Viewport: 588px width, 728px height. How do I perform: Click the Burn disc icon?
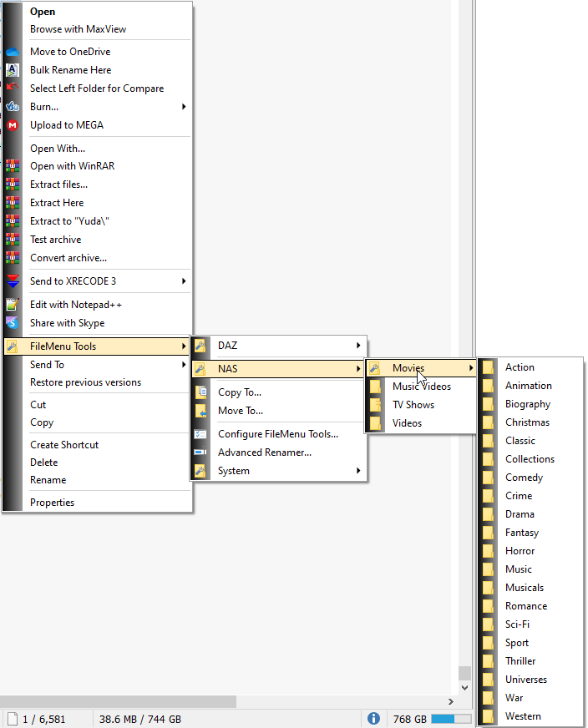tap(13, 107)
